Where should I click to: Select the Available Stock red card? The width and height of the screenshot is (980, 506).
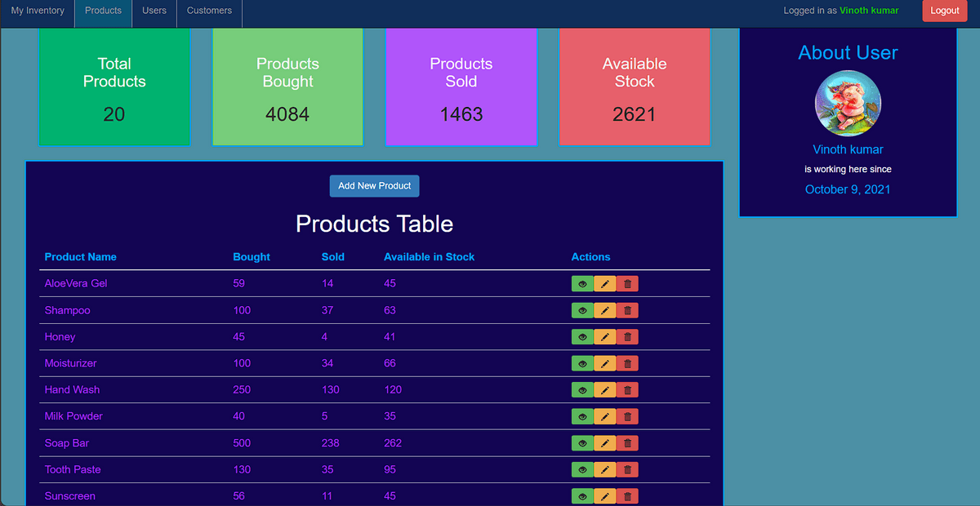pyautogui.click(x=635, y=87)
